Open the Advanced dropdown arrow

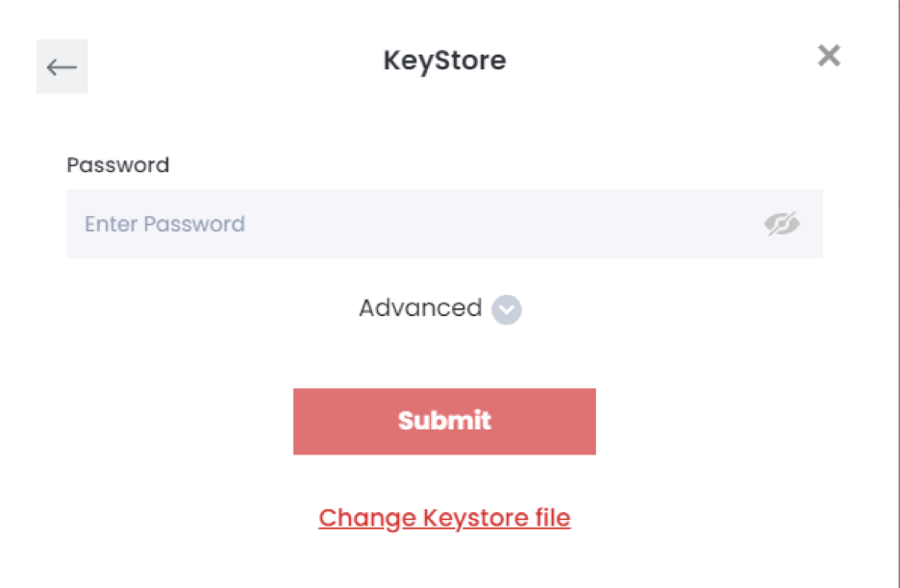pos(506,309)
